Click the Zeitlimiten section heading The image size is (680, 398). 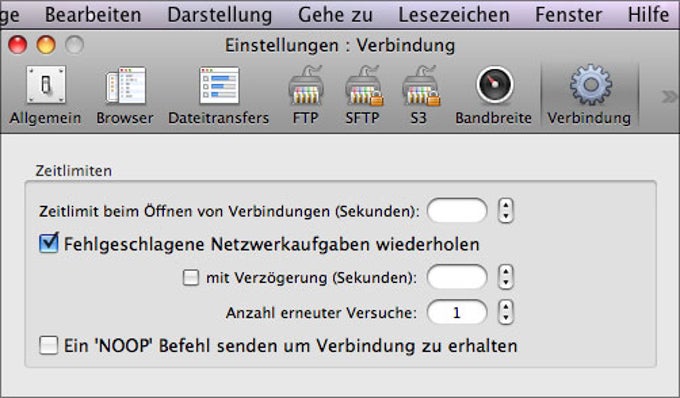pos(74,171)
